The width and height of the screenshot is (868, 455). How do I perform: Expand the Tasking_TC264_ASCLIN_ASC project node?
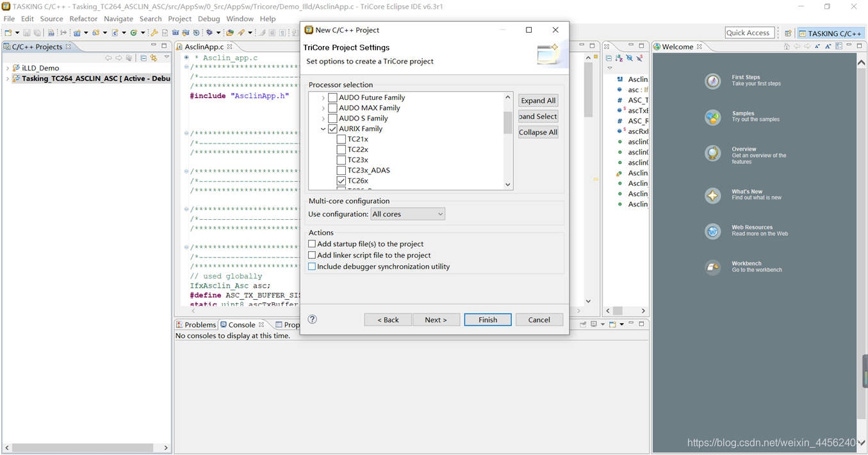coord(7,79)
